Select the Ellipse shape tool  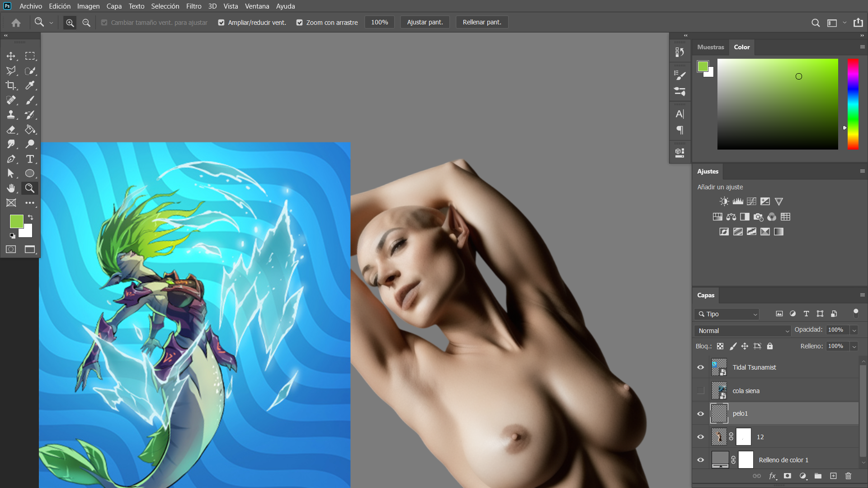(30, 174)
